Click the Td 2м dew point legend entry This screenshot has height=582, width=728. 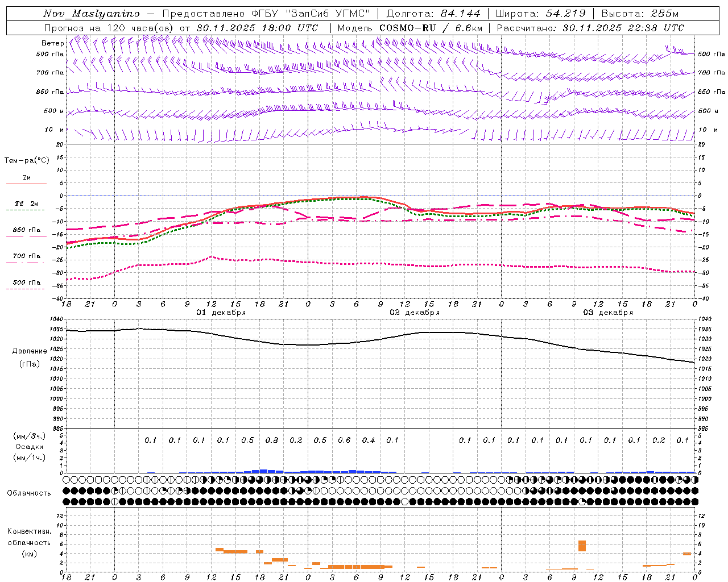pyautogui.click(x=27, y=203)
